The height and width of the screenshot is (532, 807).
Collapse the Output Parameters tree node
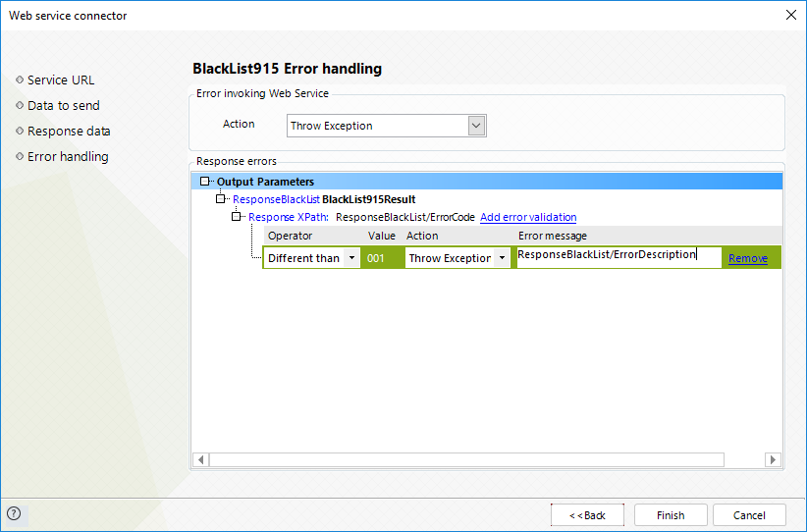pos(204,182)
